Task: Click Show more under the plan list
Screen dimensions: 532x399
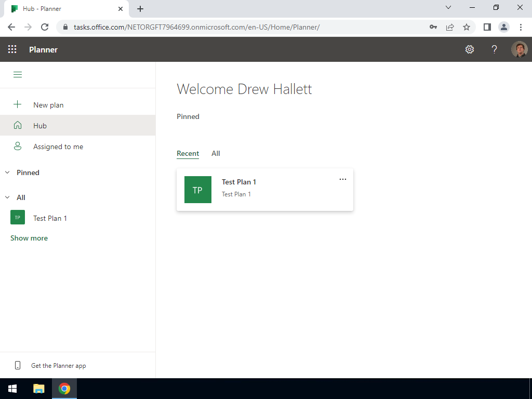Action: tap(29, 238)
